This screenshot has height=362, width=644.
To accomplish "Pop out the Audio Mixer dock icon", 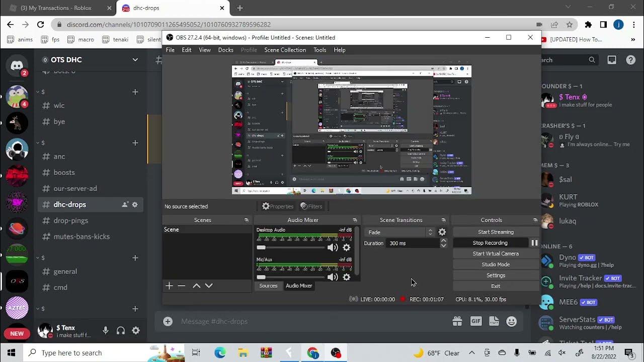I will [355, 220].
